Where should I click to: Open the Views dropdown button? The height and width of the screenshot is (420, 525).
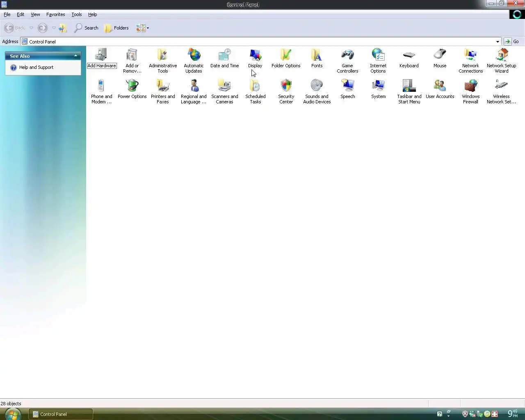pos(142,28)
